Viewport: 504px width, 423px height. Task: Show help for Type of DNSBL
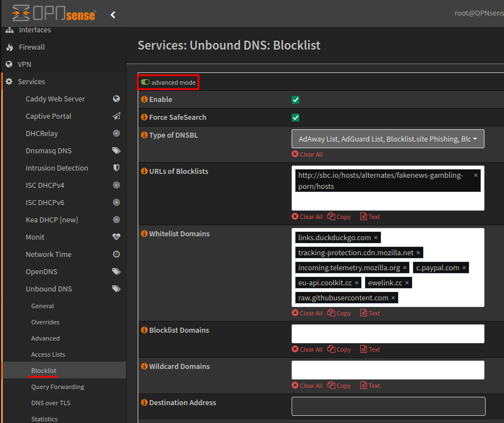click(144, 135)
